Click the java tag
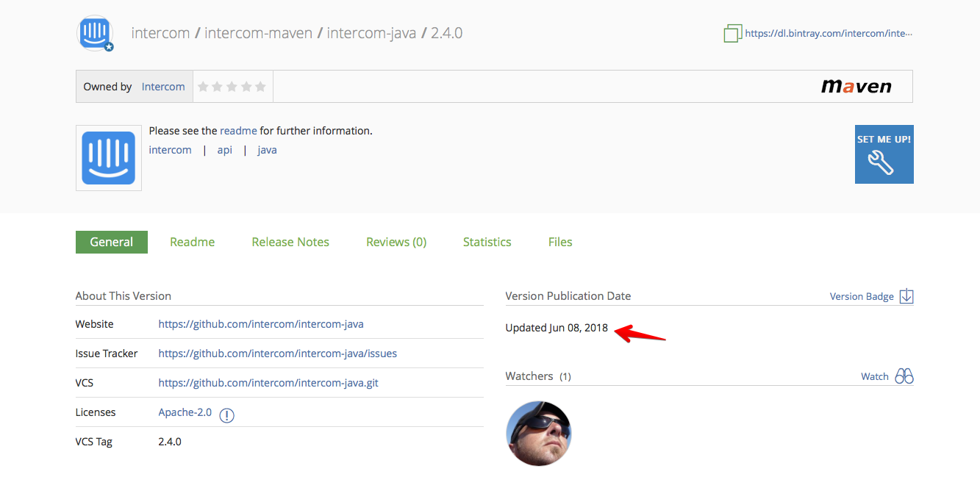 click(x=267, y=150)
